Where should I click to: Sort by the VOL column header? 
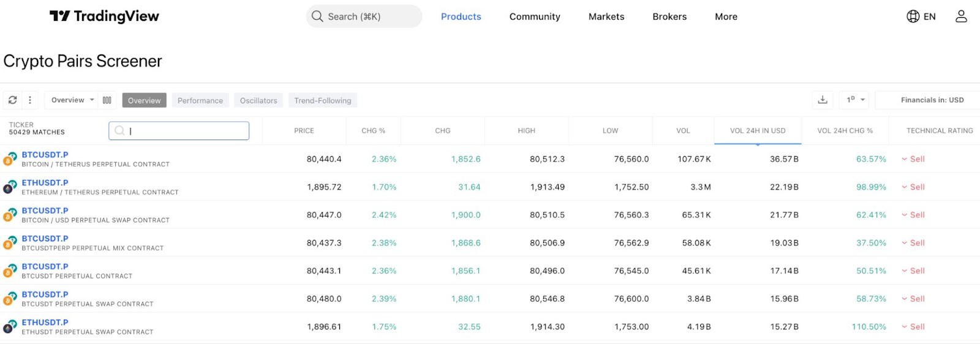click(x=683, y=130)
